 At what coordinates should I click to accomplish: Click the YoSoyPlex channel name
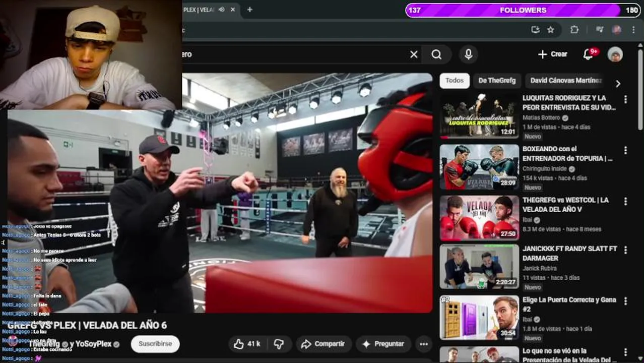click(94, 344)
